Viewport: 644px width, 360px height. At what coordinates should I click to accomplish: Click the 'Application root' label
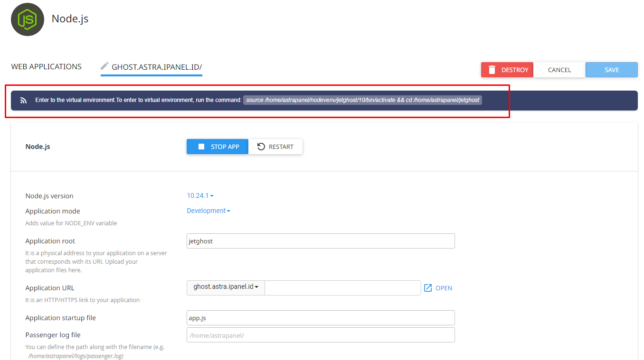pyautogui.click(x=50, y=241)
